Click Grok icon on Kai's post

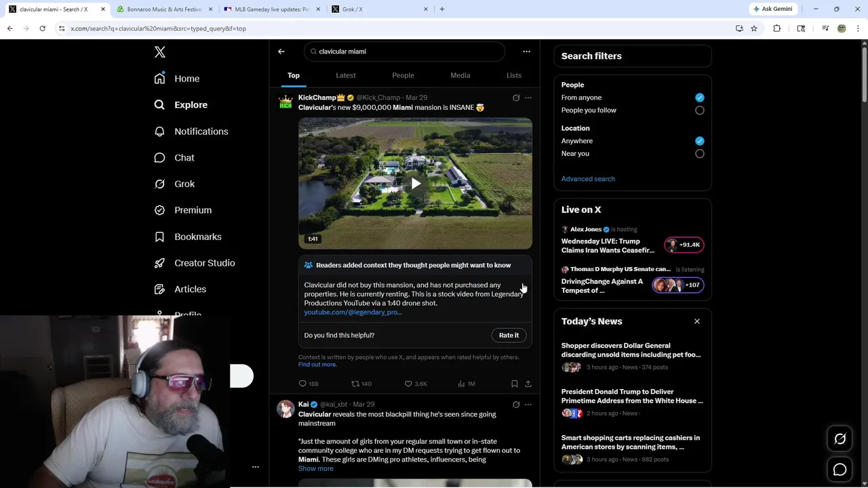tap(516, 405)
